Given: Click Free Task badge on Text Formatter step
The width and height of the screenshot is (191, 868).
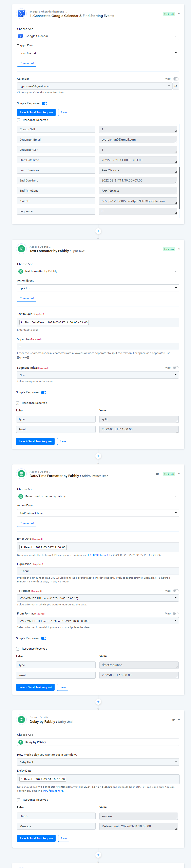Looking at the screenshot, I should 169,249.
